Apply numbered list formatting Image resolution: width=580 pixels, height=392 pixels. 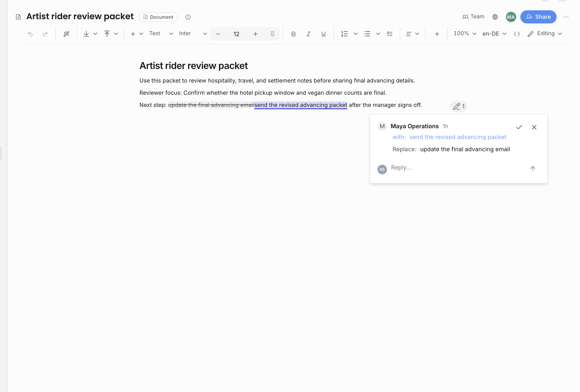pos(344,34)
